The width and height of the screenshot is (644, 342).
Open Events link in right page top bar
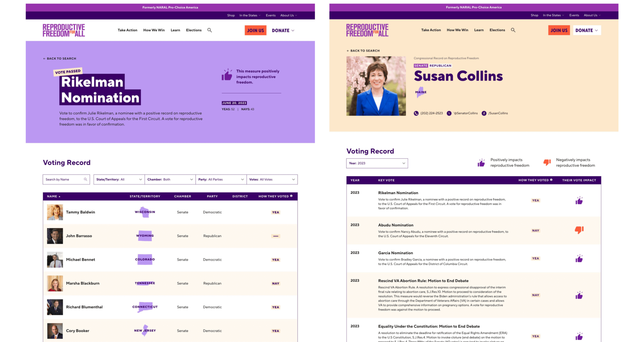click(574, 15)
